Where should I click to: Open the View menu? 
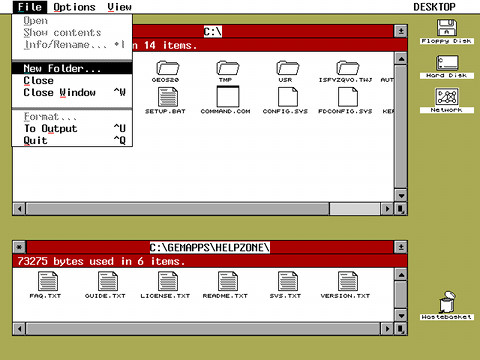(x=119, y=7)
